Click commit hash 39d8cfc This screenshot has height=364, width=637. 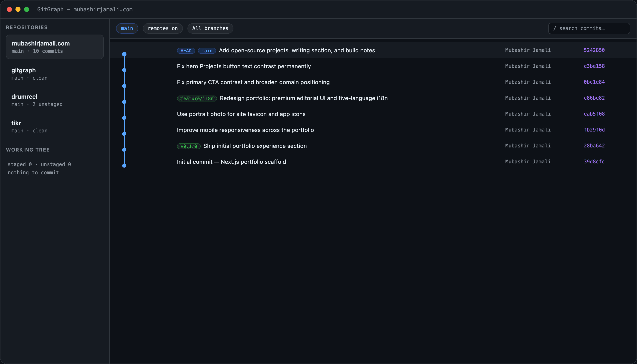coord(594,162)
